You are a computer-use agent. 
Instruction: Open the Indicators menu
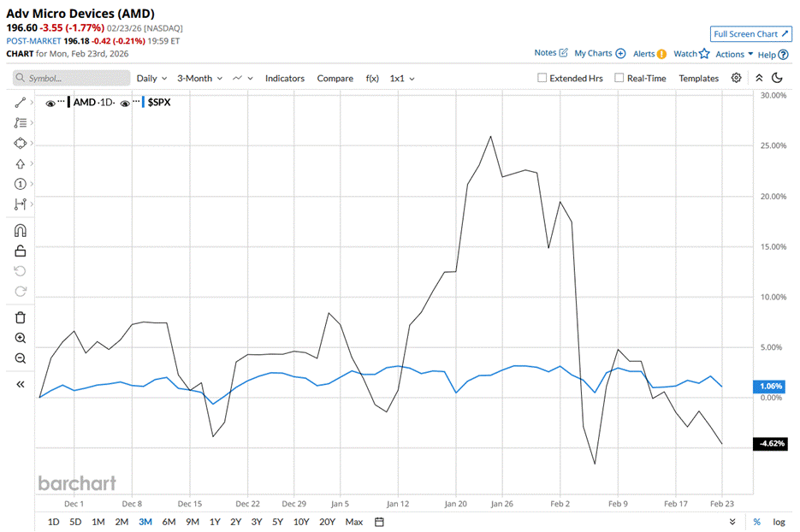point(285,78)
